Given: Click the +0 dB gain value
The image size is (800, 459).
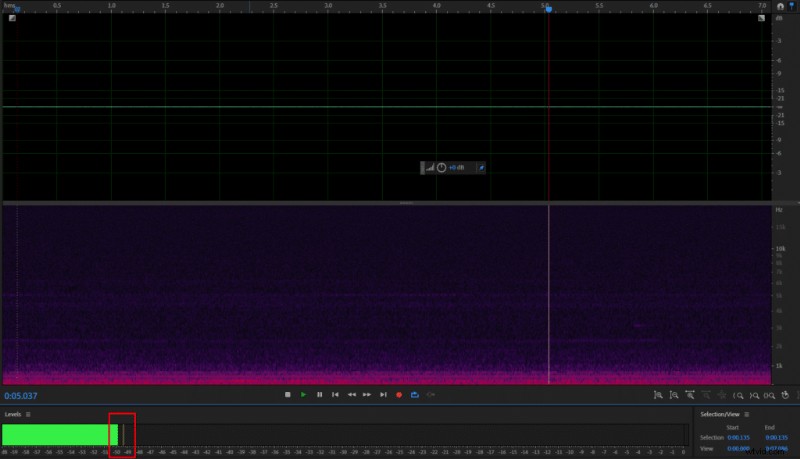Looking at the screenshot, I should coord(457,168).
